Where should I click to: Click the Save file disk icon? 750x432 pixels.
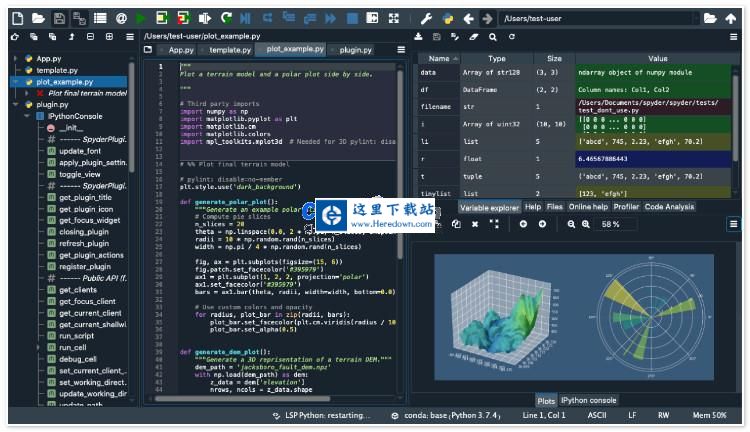[x=59, y=18]
